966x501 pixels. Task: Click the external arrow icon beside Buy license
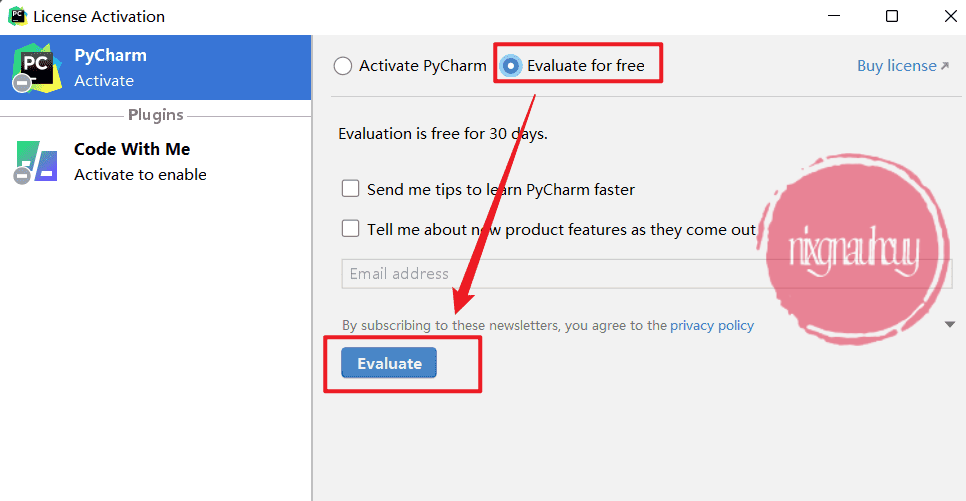pyautogui.click(x=945, y=66)
